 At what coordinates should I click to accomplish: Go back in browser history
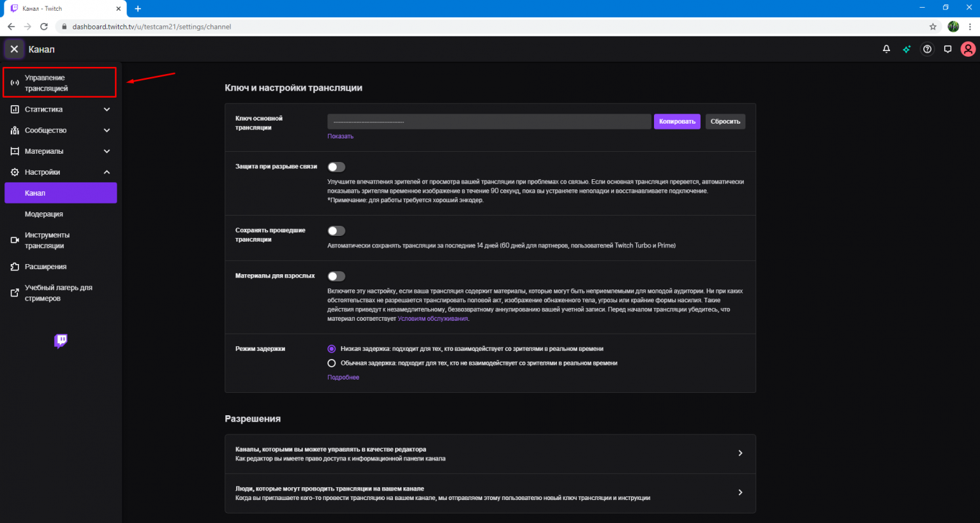pyautogui.click(x=11, y=27)
